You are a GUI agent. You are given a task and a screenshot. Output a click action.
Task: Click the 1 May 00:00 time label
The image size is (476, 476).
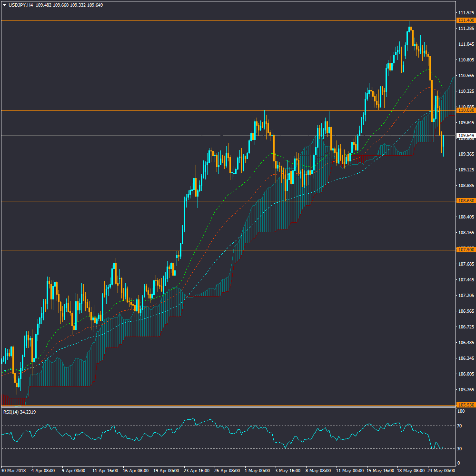(258, 470)
